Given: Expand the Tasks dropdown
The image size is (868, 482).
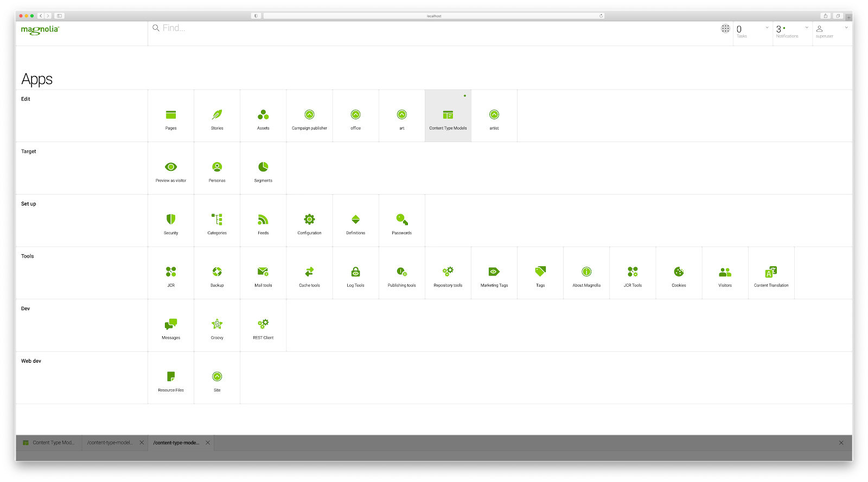Looking at the screenshot, I should pyautogui.click(x=767, y=28).
